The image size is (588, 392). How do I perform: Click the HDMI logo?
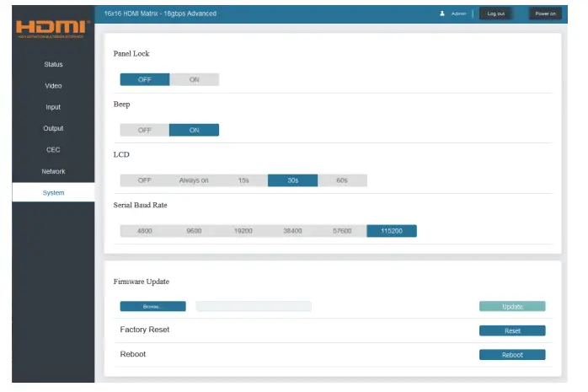pyautogui.click(x=53, y=29)
